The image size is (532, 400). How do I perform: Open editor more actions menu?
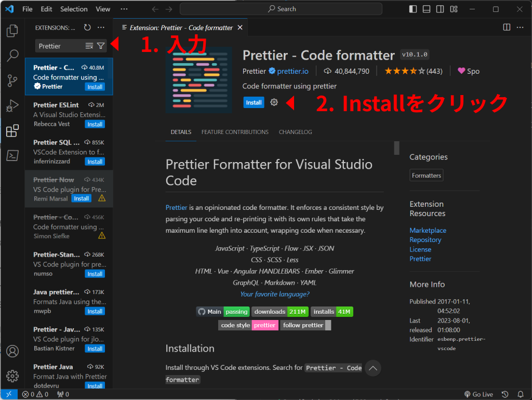tap(520, 27)
